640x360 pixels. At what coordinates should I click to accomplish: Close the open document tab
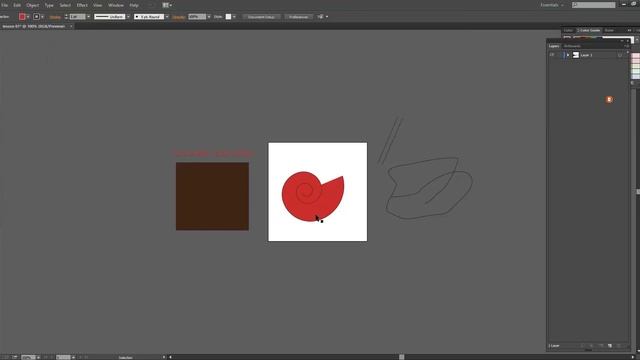[71, 26]
